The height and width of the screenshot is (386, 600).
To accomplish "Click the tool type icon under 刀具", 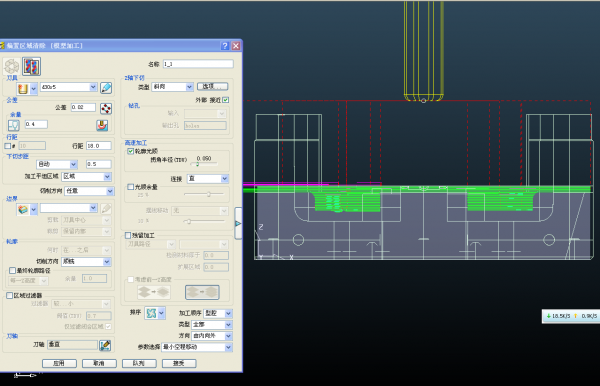I will (x=23, y=89).
